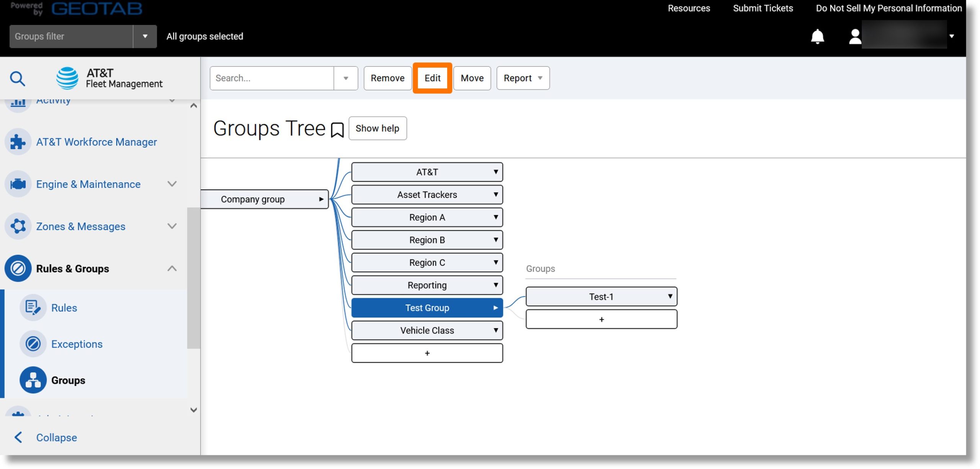Click the sidebar search magnifier icon

coord(18,79)
